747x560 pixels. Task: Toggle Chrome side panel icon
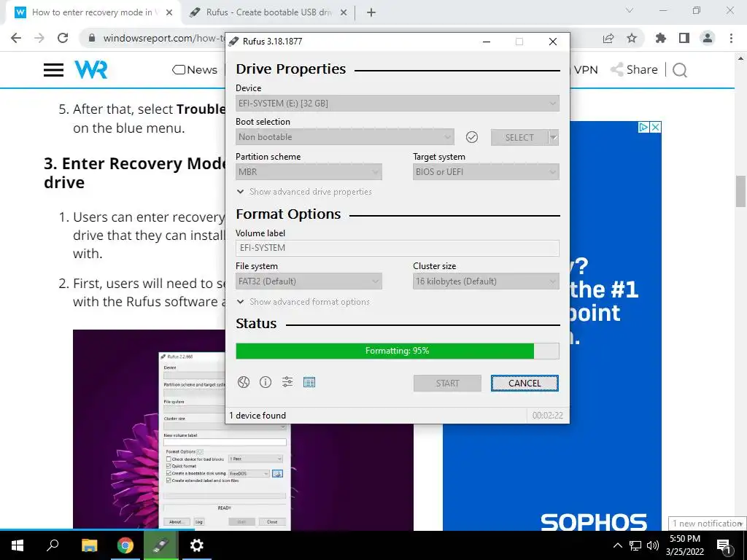(684, 39)
